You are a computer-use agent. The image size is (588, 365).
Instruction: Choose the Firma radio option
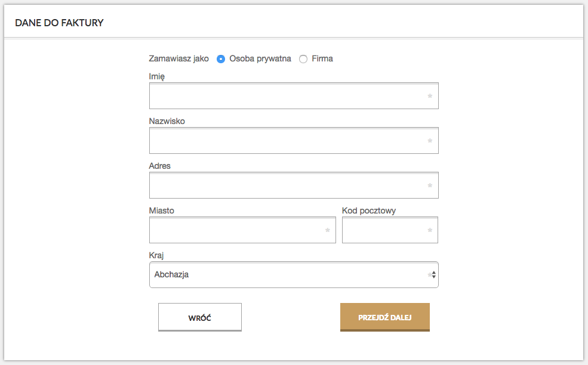(x=303, y=59)
